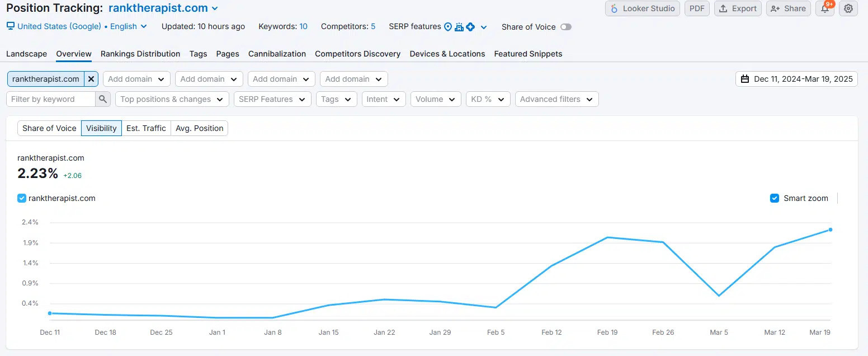Open the Cannibalization tab
This screenshot has height=356, width=868.
point(277,54)
